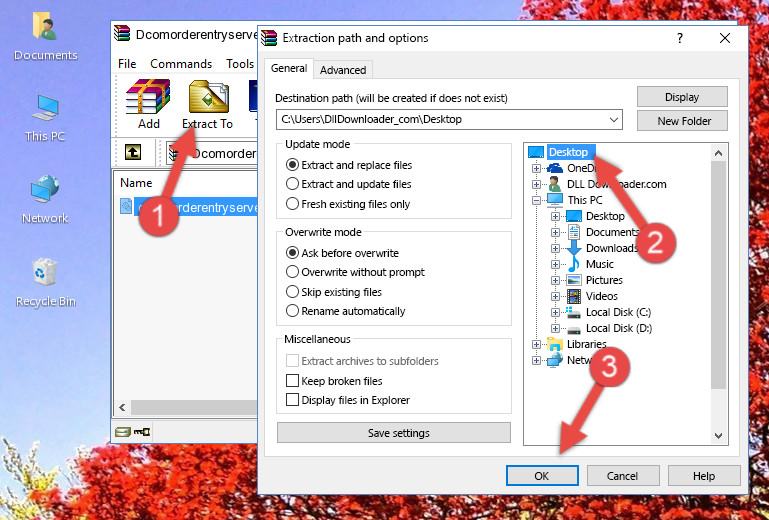769x520 pixels.
Task: Expand the Music tree node
Action: tap(555, 264)
